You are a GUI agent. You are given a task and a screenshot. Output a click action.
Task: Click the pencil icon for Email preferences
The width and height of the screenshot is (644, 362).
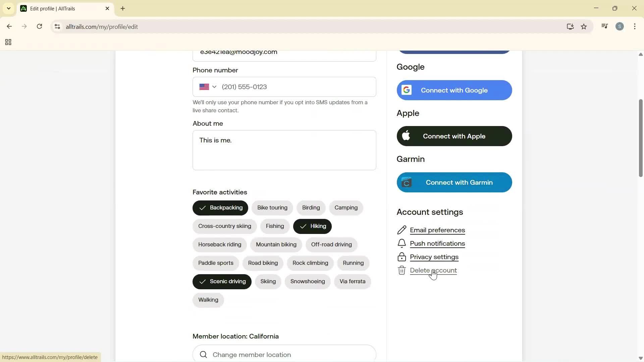click(x=402, y=230)
